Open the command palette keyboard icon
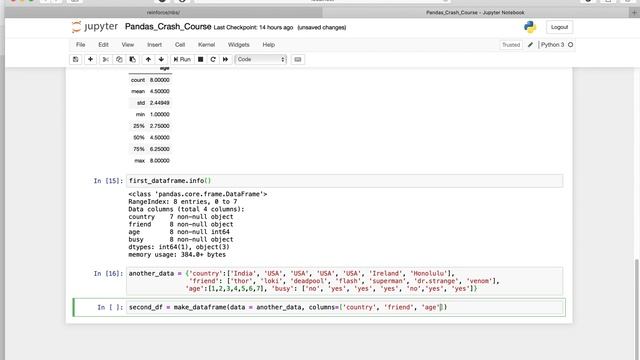Image resolution: width=640 pixels, height=360 pixels. coord(298,59)
